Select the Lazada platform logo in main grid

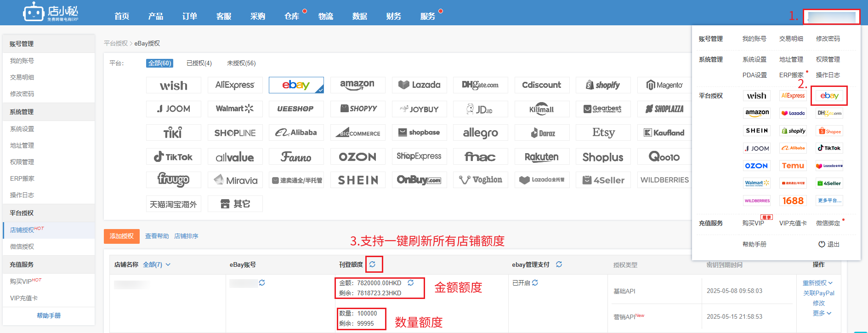pos(419,85)
